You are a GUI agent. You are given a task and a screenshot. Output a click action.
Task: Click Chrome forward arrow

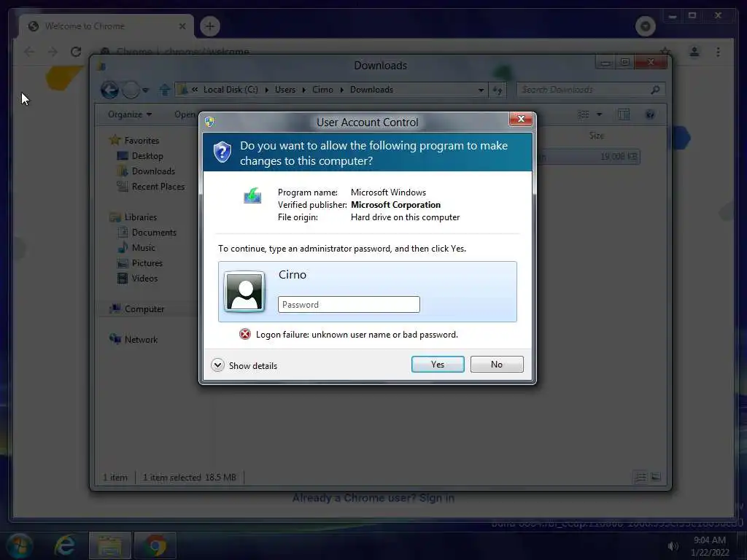[53, 52]
